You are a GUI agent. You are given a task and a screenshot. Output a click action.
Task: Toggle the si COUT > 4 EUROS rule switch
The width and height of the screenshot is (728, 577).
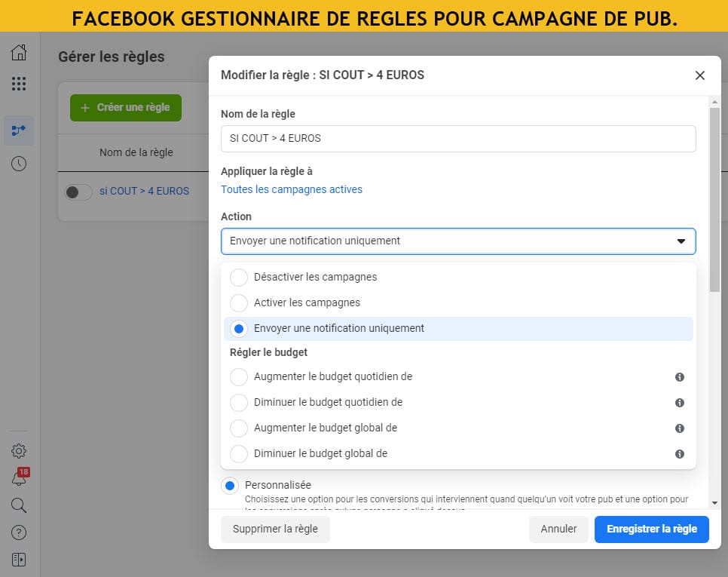(78, 192)
